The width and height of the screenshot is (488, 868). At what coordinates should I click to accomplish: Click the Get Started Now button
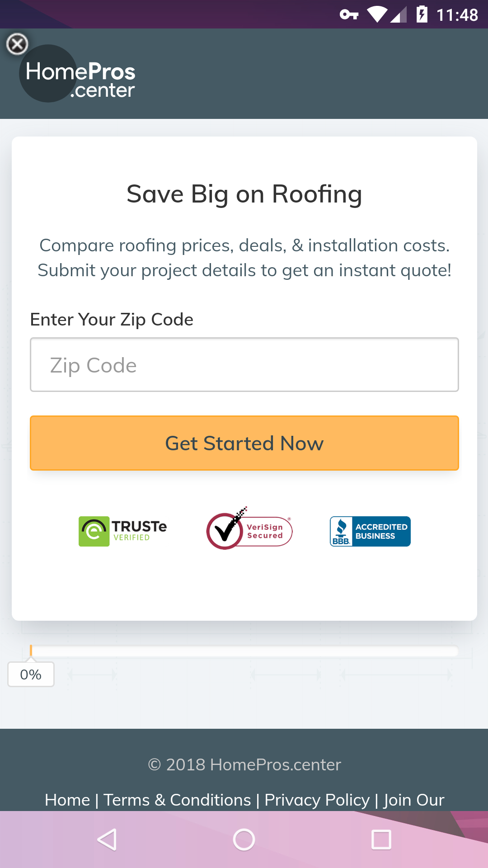pyautogui.click(x=244, y=443)
